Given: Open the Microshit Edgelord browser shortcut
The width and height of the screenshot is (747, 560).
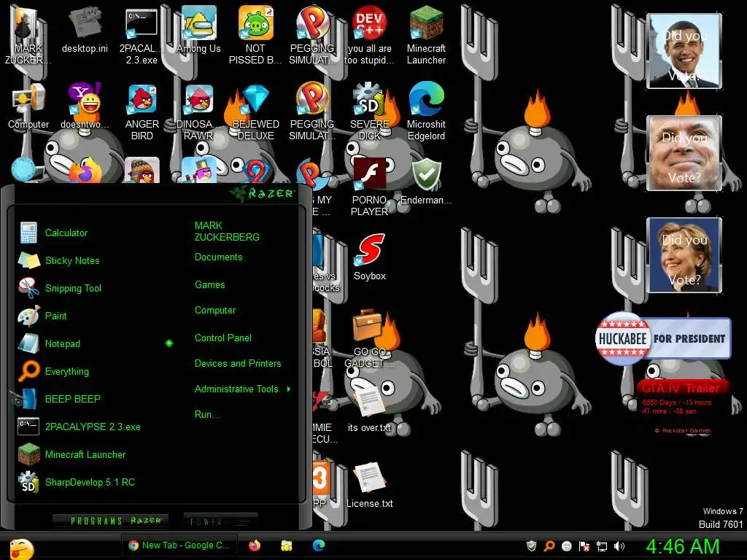Looking at the screenshot, I should (x=426, y=112).
